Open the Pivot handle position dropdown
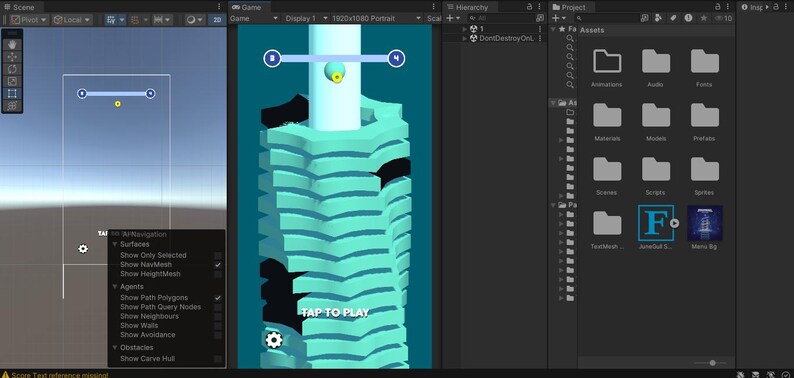 [x=29, y=20]
